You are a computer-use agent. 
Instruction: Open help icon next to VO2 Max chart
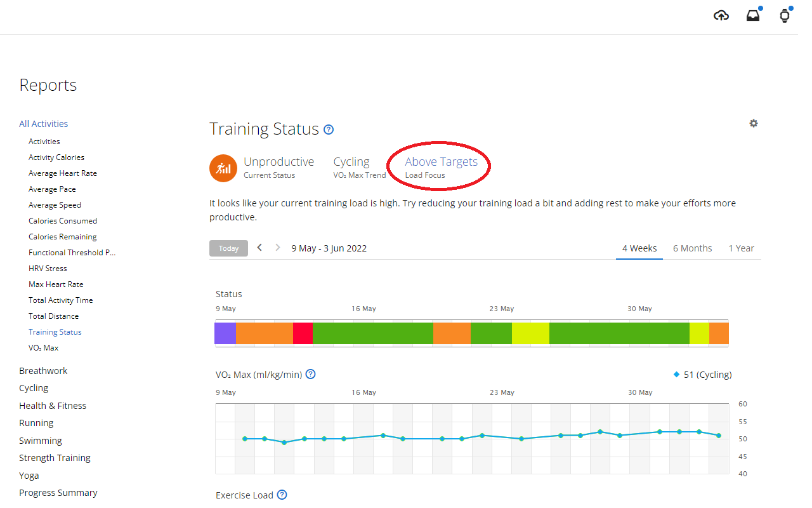pyautogui.click(x=311, y=374)
